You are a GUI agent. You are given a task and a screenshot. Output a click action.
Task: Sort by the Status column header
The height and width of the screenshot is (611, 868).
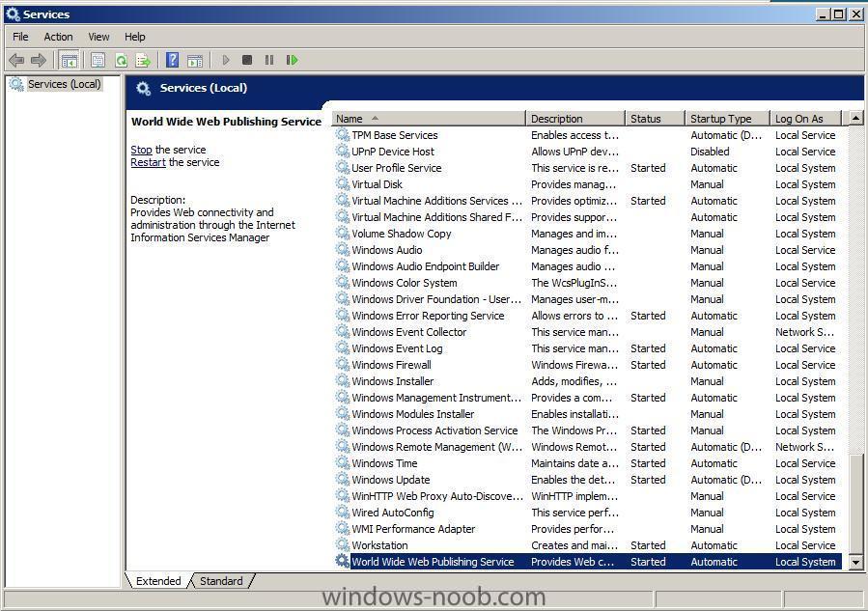[x=656, y=119]
